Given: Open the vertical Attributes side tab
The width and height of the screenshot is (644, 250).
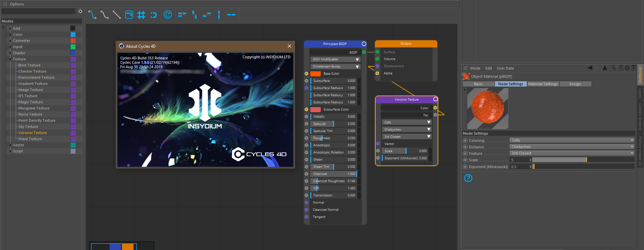Looking at the screenshot, I should pos(640,75).
